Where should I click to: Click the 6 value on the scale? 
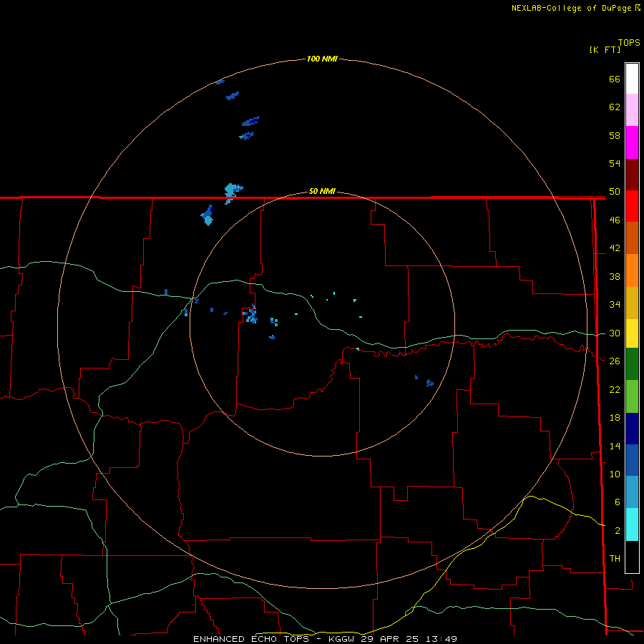618,502
